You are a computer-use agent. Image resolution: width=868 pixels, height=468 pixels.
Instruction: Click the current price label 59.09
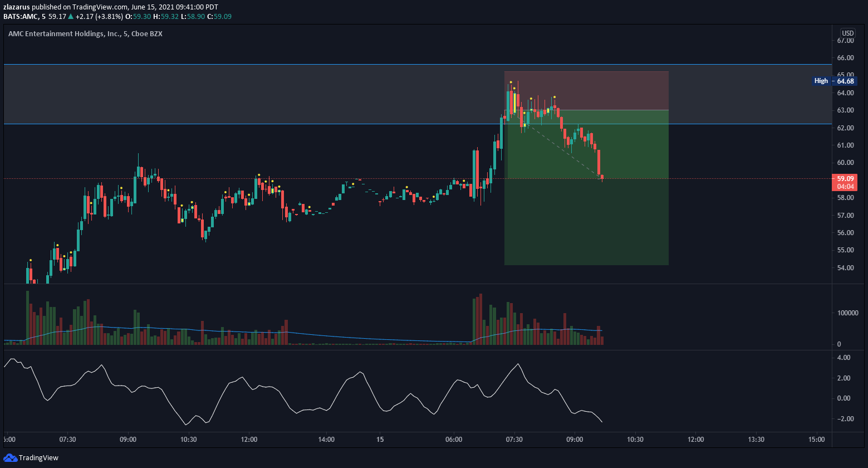844,179
